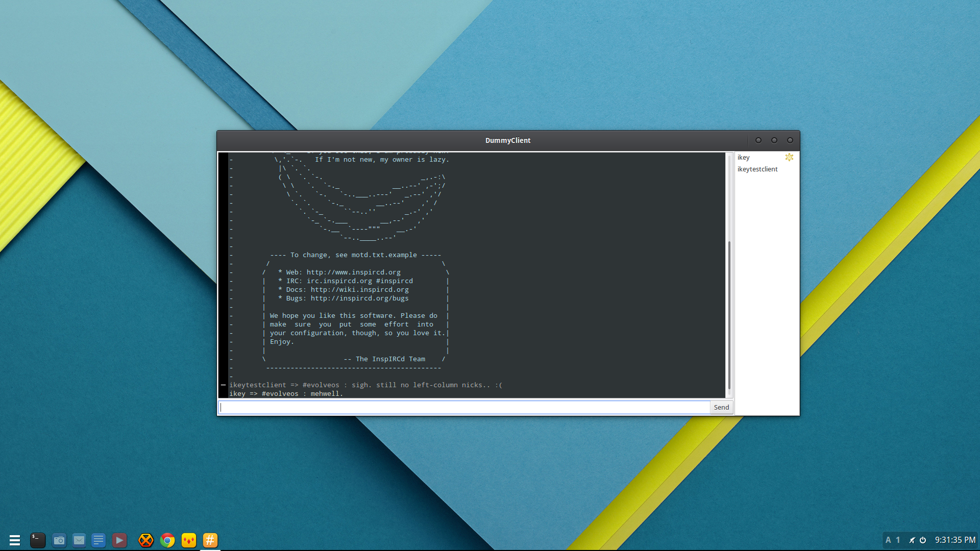
Task: Open the power menu tray icon
Action: [923, 540]
